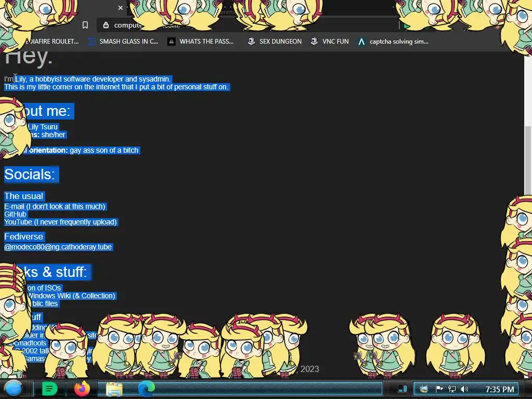Click the VNC FUN bookmark computer icon
Image resolution: width=532 pixels, height=399 pixels.
pyautogui.click(x=314, y=42)
